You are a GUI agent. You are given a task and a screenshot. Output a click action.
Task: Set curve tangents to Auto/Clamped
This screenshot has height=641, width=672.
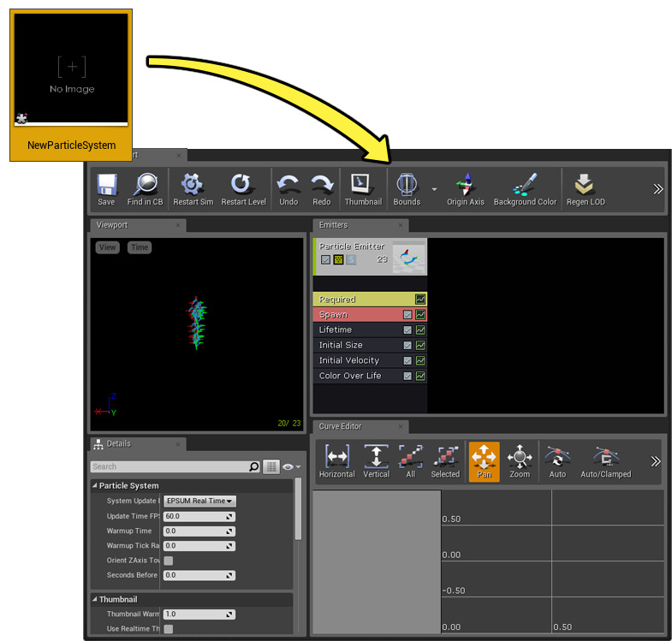pos(605,461)
